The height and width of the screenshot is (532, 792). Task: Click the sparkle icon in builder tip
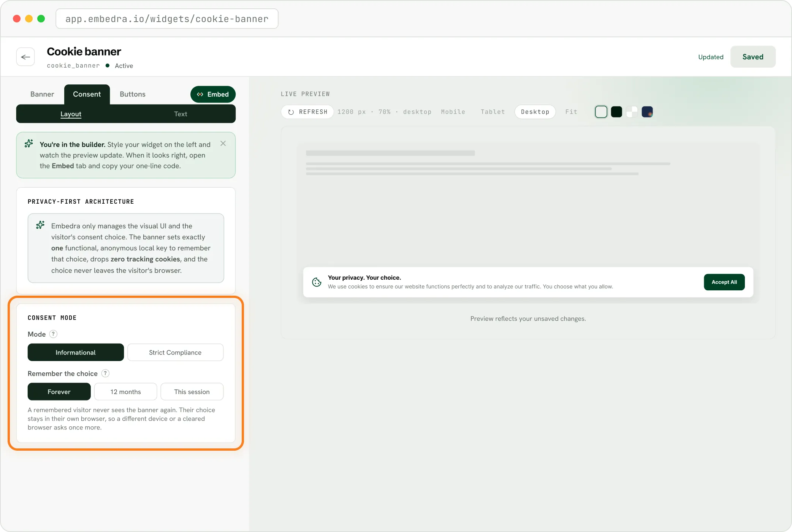(x=29, y=144)
